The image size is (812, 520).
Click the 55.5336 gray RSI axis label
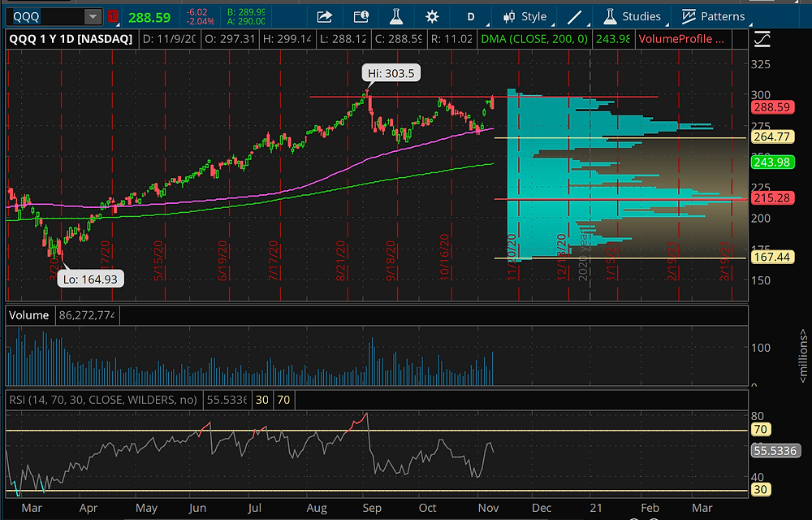[x=775, y=451]
